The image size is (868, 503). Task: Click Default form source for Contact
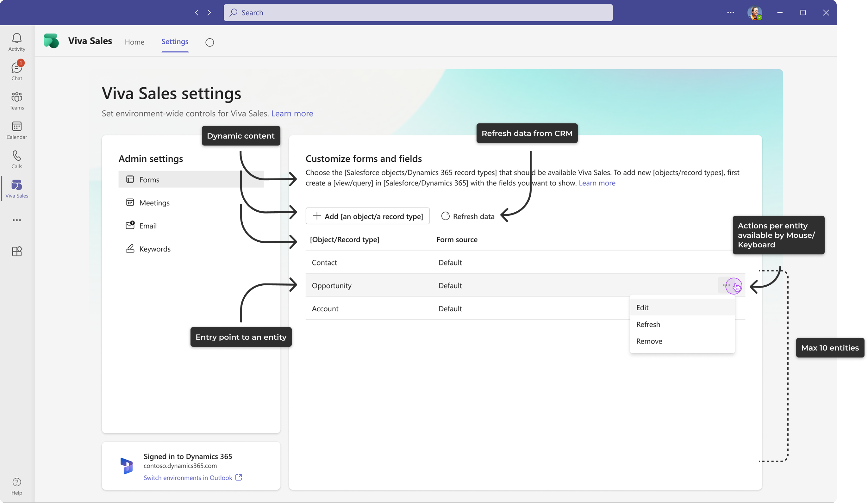[450, 263]
